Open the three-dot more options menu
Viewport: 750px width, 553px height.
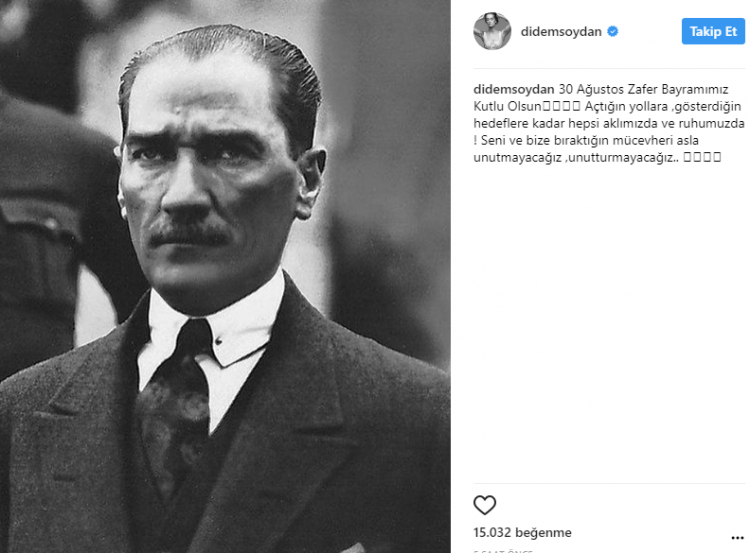737,538
